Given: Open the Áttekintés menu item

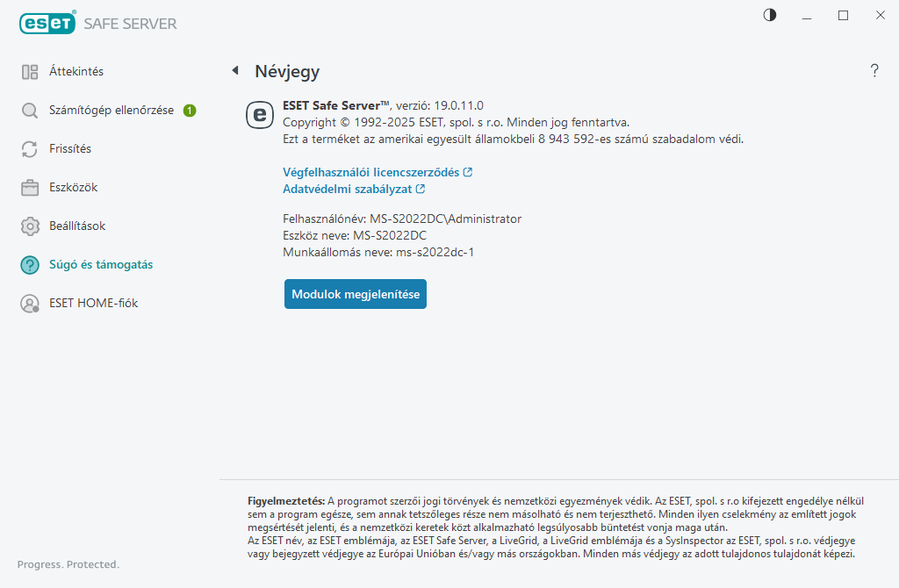Looking at the screenshot, I should coord(76,72).
